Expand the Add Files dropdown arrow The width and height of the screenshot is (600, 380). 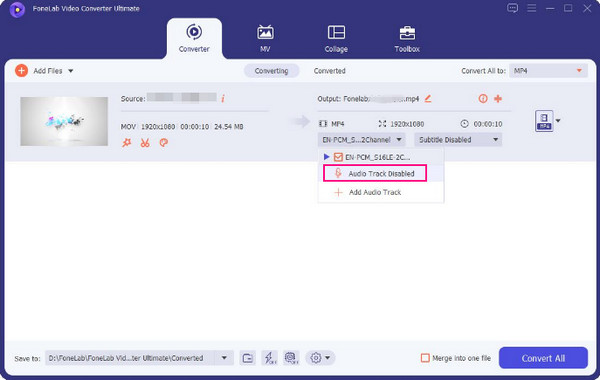(71, 71)
